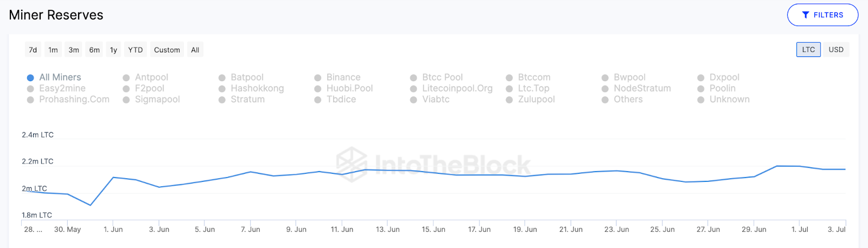Switch units to USD
This screenshot has width=868, height=248.
836,49
